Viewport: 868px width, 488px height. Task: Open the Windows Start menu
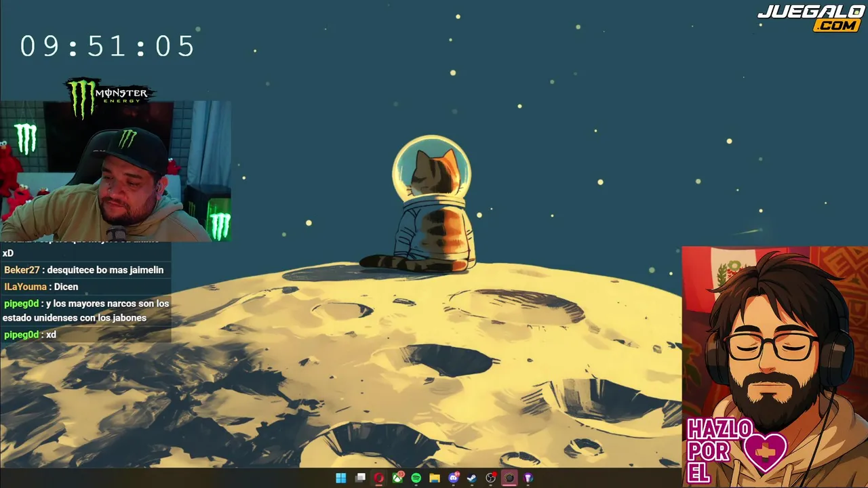[x=341, y=478]
